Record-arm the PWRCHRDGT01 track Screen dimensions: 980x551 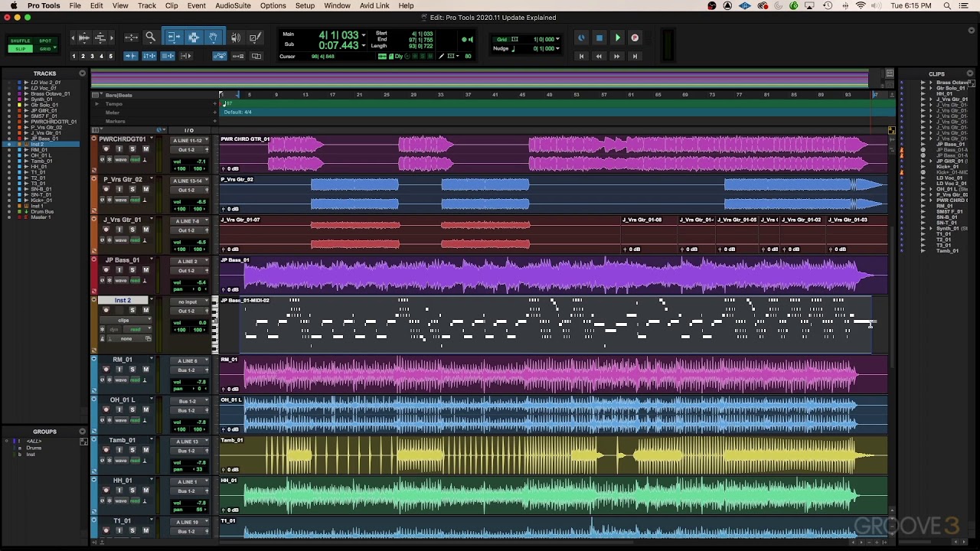point(106,149)
